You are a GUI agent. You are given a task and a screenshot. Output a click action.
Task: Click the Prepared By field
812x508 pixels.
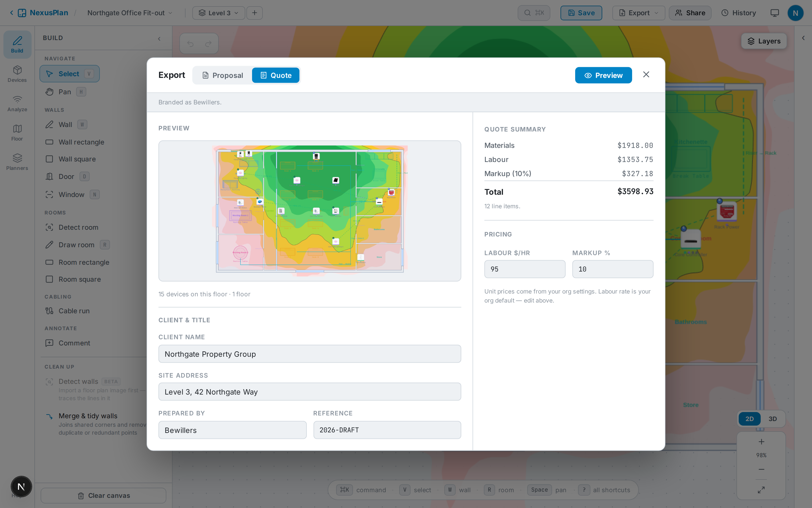(x=232, y=430)
